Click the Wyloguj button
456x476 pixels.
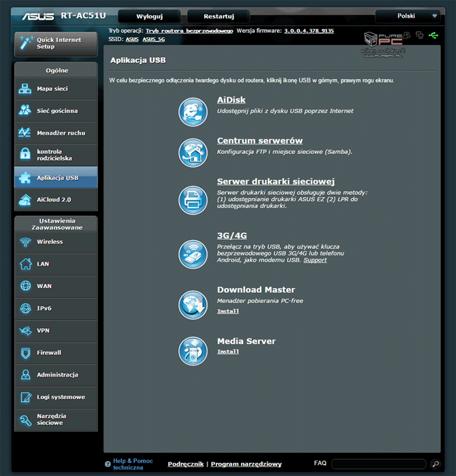[149, 16]
